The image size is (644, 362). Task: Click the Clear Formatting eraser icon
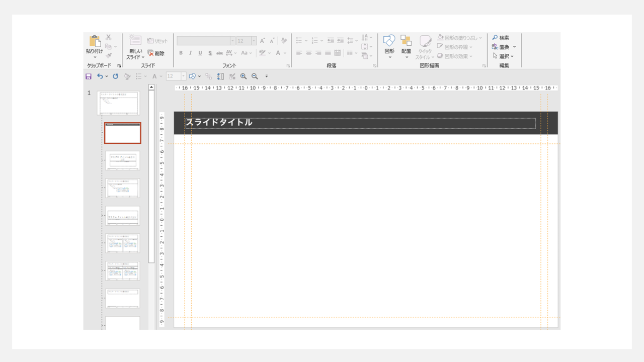click(x=284, y=41)
